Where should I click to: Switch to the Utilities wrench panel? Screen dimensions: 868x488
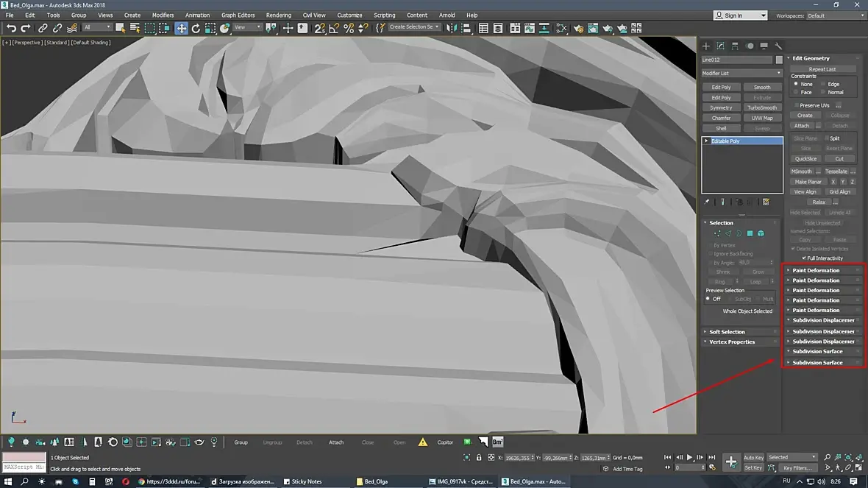pyautogui.click(x=778, y=46)
